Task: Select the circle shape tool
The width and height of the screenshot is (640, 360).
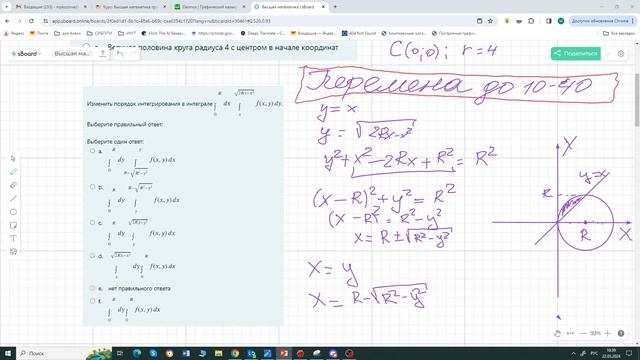Action: pos(13,212)
